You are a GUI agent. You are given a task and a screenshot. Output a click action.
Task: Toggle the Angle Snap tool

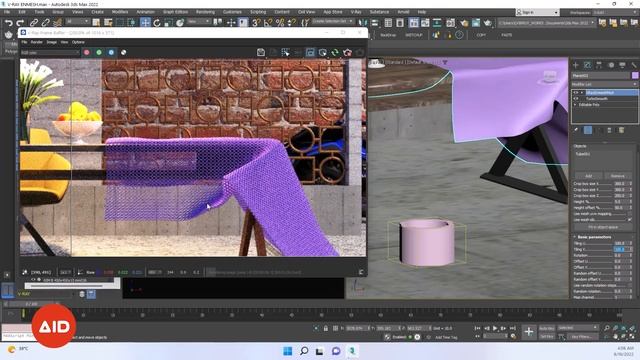point(268,22)
